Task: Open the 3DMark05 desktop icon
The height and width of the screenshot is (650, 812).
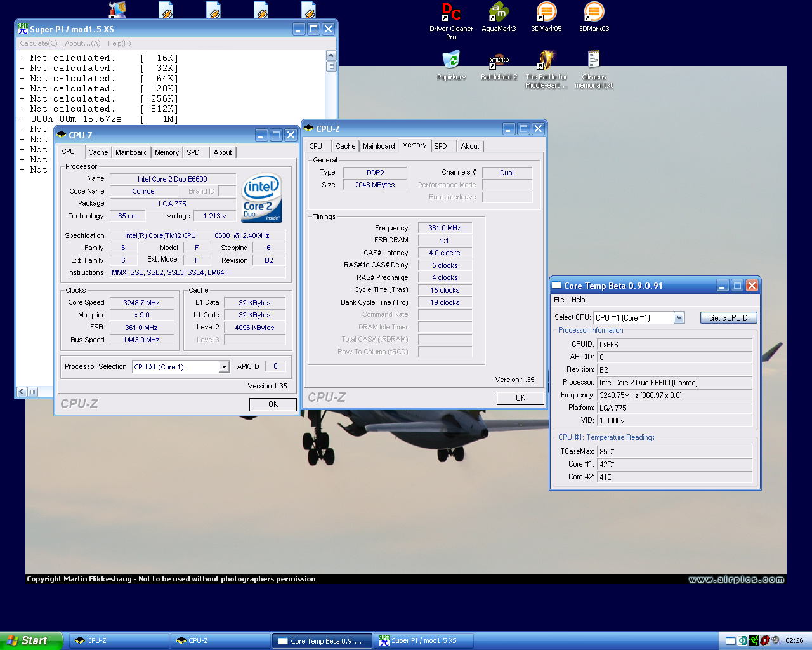Action: (x=546, y=17)
